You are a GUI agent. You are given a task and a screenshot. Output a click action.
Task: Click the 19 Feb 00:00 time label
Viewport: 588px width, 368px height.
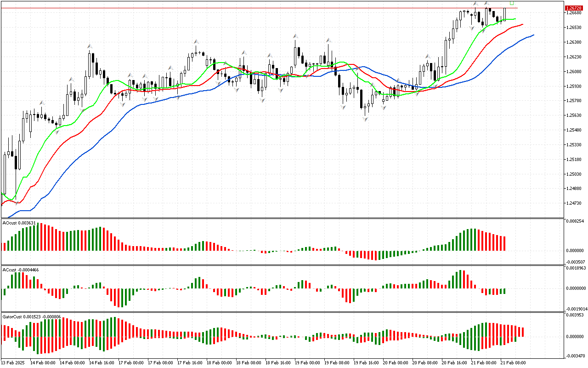tap(307, 362)
